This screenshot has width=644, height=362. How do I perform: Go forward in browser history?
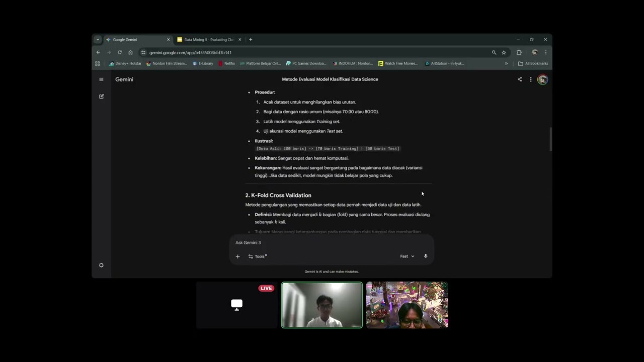(109, 52)
